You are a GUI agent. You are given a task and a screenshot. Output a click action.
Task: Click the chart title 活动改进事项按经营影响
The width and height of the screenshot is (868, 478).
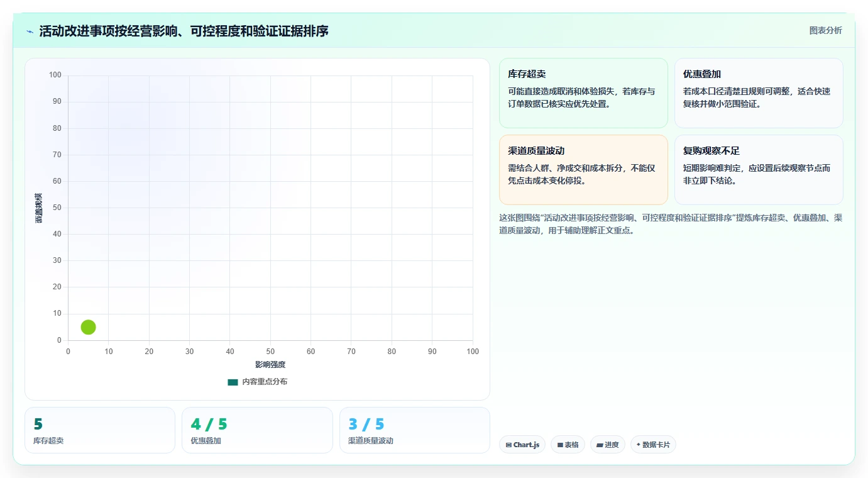click(184, 31)
